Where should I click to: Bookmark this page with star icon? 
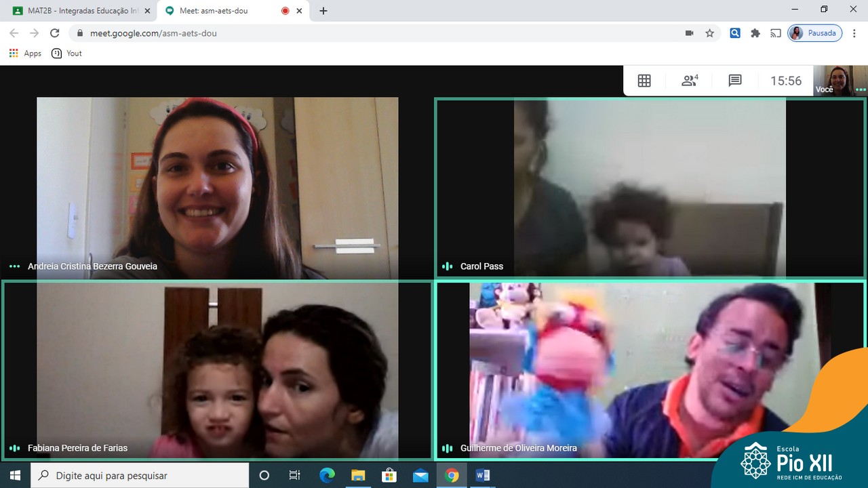[x=710, y=33]
